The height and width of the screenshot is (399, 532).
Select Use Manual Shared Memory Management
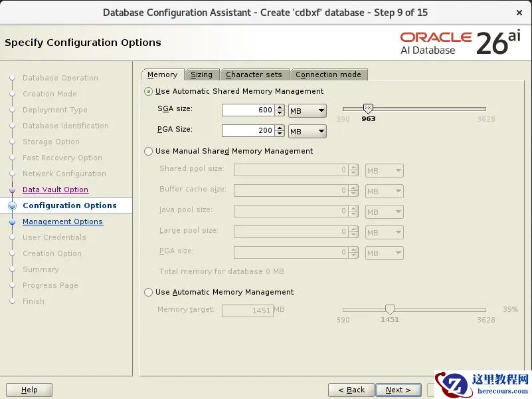[x=148, y=151]
